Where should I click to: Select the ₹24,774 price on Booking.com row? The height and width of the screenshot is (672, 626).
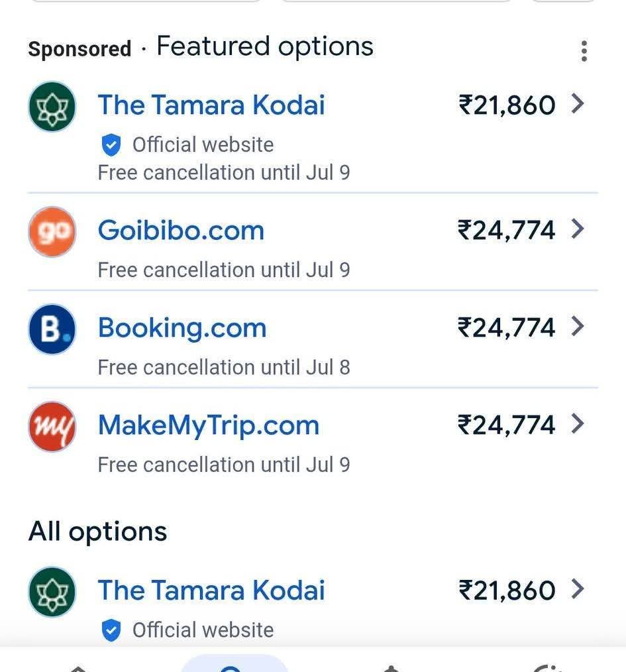507,328
